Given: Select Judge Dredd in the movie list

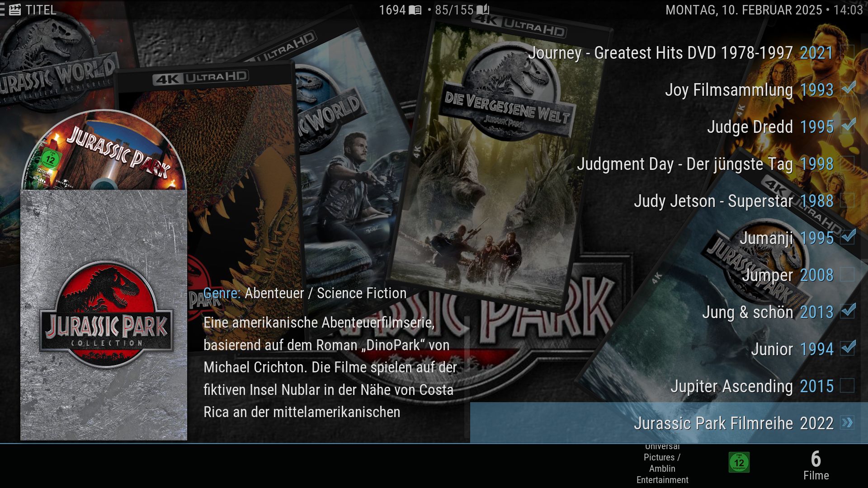Looking at the screenshot, I should 669,127.
